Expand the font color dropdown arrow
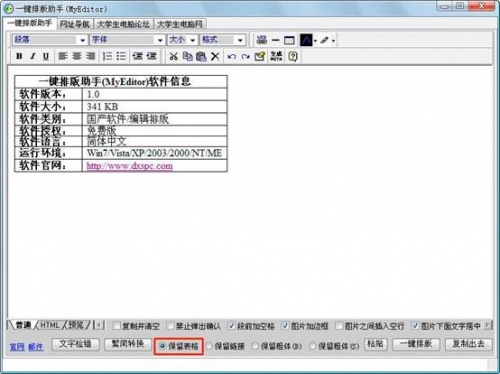This screenshot has width=500, height=374. click(315, 41)
